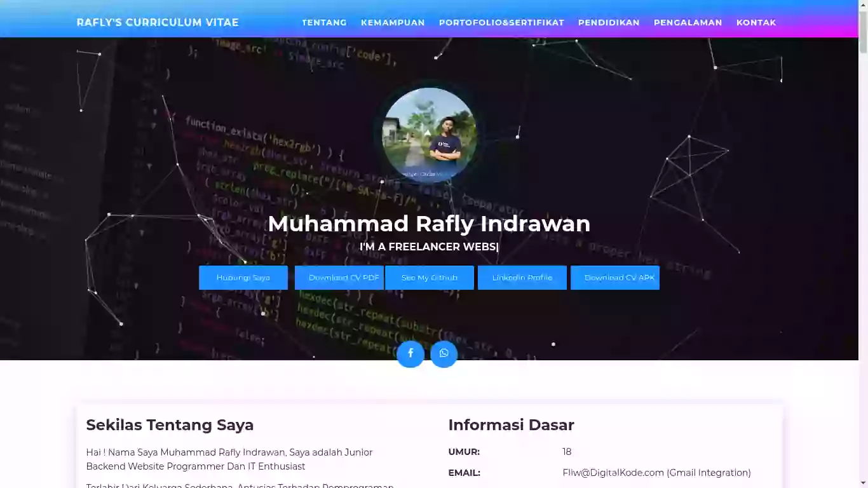Click the circular profile photo
The height and width of the screenshot is (488, 868).
point(429,135)
